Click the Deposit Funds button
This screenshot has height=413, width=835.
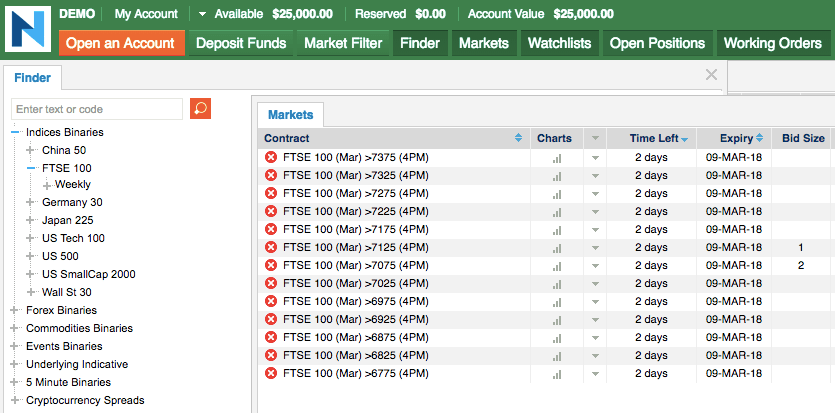coord(241,43)
